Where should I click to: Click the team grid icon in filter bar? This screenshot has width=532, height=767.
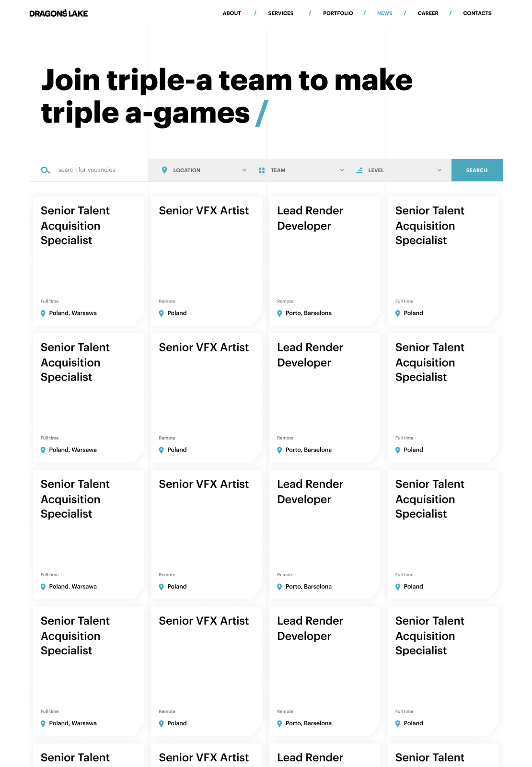pyautogui.click(x=262, y=170)
